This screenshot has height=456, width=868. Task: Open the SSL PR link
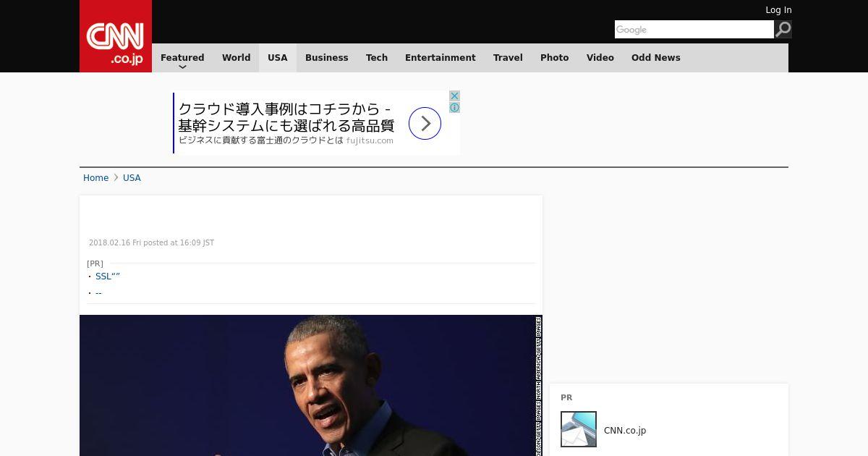point(107,276)
